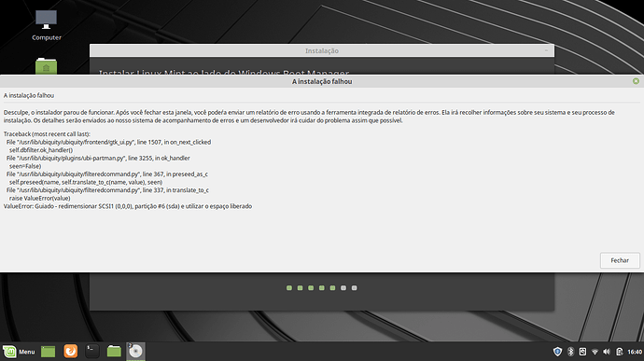Open the Computer desktop icon

click(47, 25)
